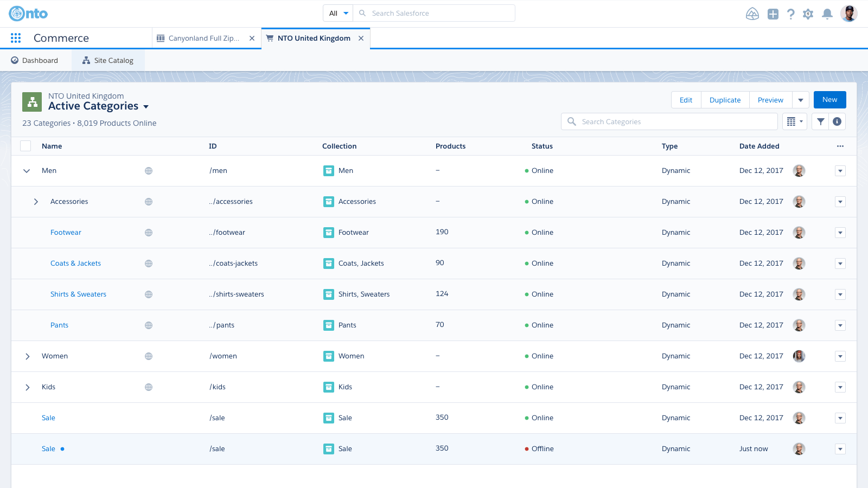The height and width of the screenshot is (488, 868).
Task: Click the help question mark icon
Action: [790, 14]
